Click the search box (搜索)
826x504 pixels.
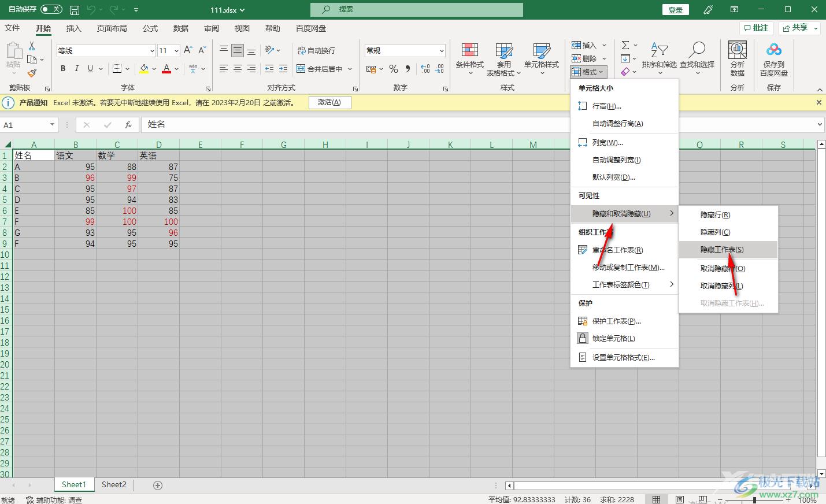point(417,9)
